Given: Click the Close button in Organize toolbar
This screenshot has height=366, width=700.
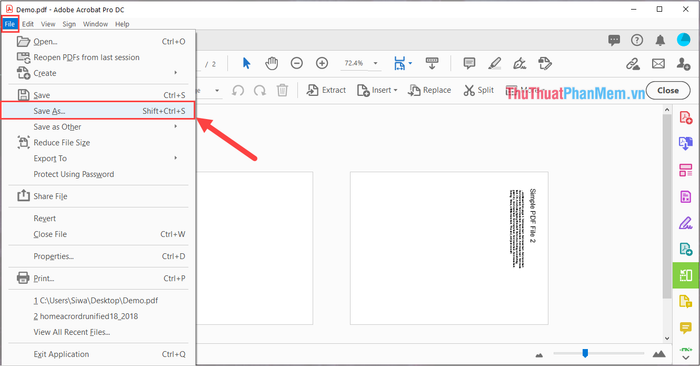Looking at the screenshot, I should point(668,91).
